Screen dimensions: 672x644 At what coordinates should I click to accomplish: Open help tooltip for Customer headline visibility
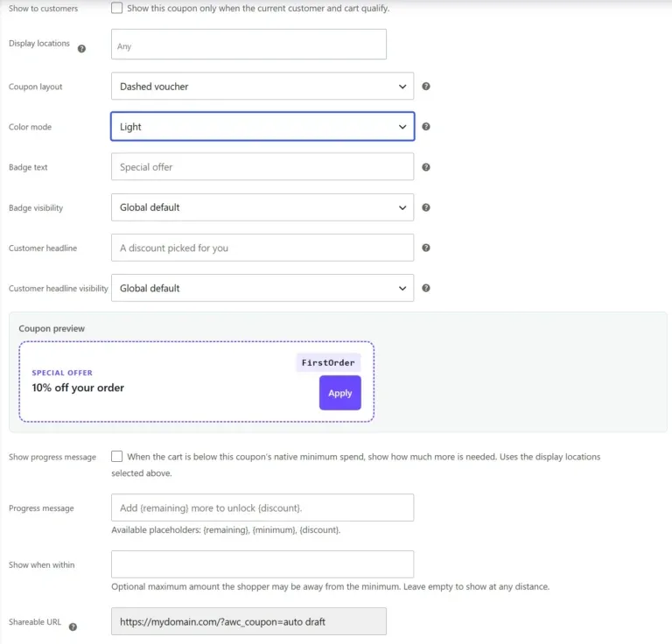pos(425,288)
